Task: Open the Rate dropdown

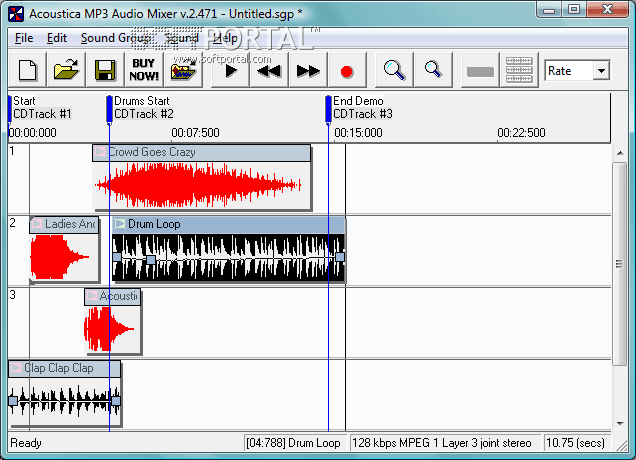Action: [x=601, y=71]
